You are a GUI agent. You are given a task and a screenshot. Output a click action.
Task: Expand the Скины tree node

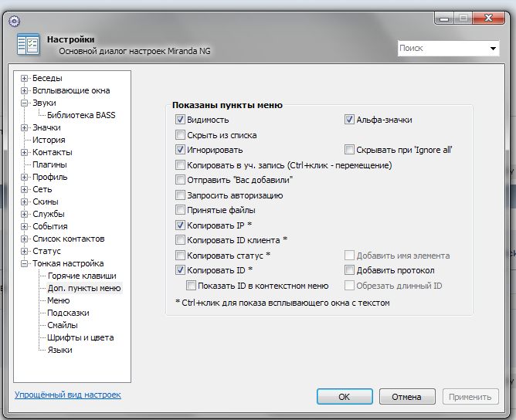(24, 202)
